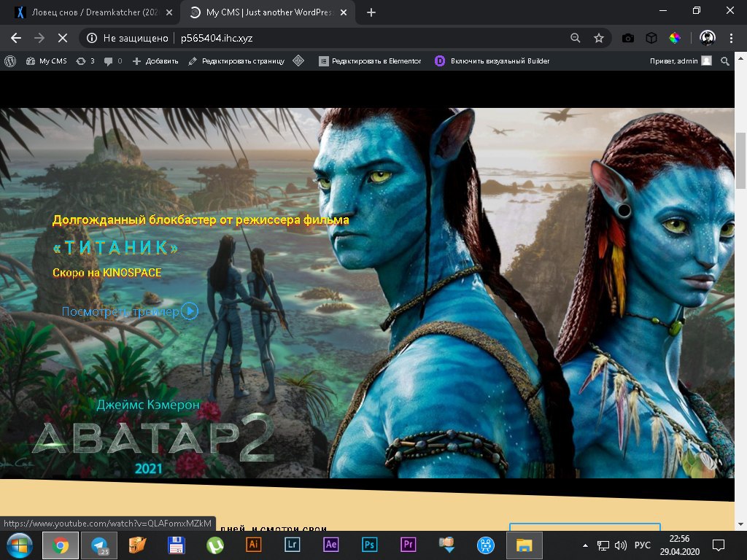This screenshot has height=560, width=747.
Task: Open the floppy disk app in taskbar
Action: (177, 545)
